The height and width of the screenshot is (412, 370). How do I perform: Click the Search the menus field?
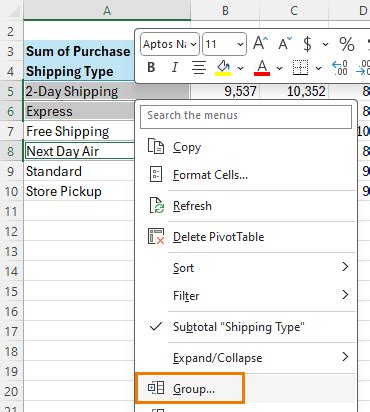tap(246, 116)
